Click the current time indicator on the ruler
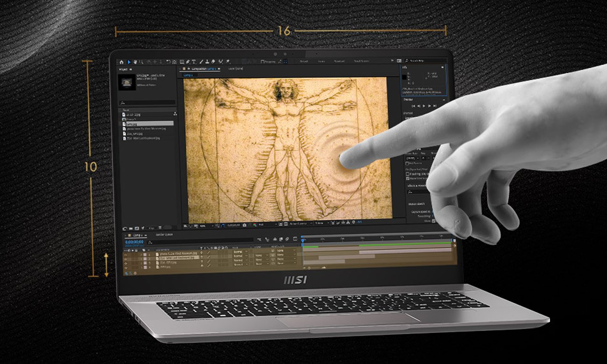This screenshot has height=364, width=607. [303, 241]
